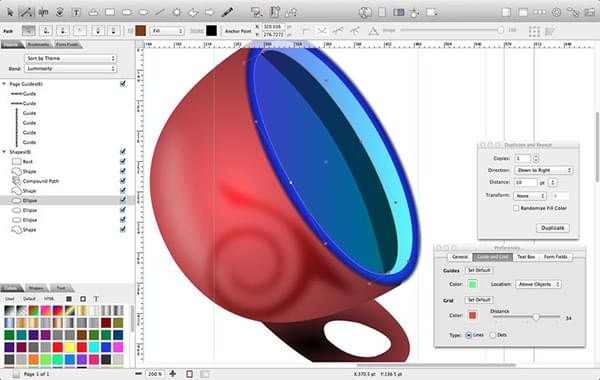Click the green Guides color swatch
Image resolution: width=600 pixels, height=380 pixels.
(x=473, y=284)
